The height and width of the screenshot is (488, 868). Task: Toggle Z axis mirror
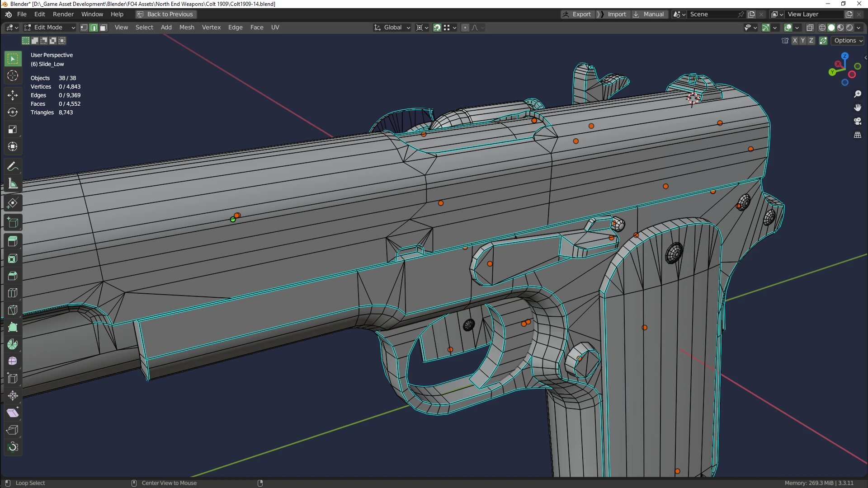[x=811, y=41]
